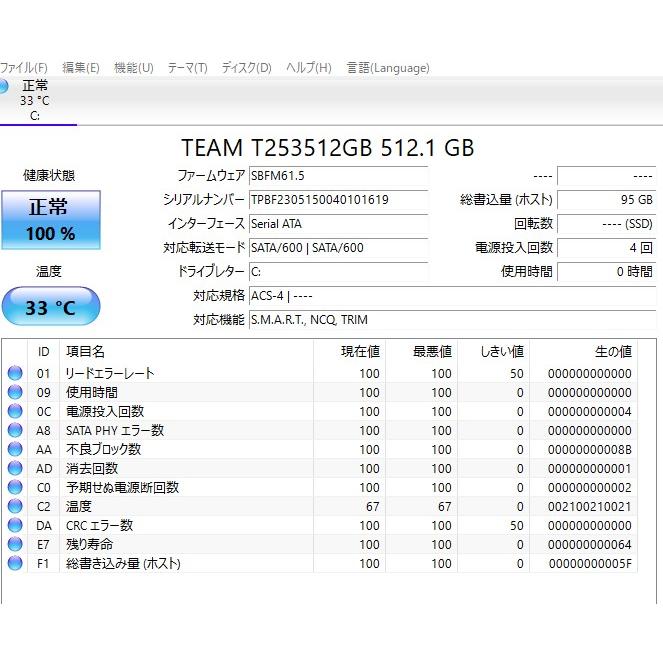
Task: Open the 機能(U) menu
Action: pyautogui.click(x=134, y=68)
